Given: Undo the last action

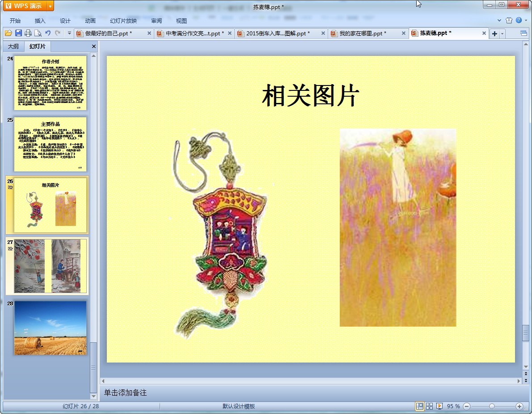Looking at the screenshot, I should (x=48, y=33).
